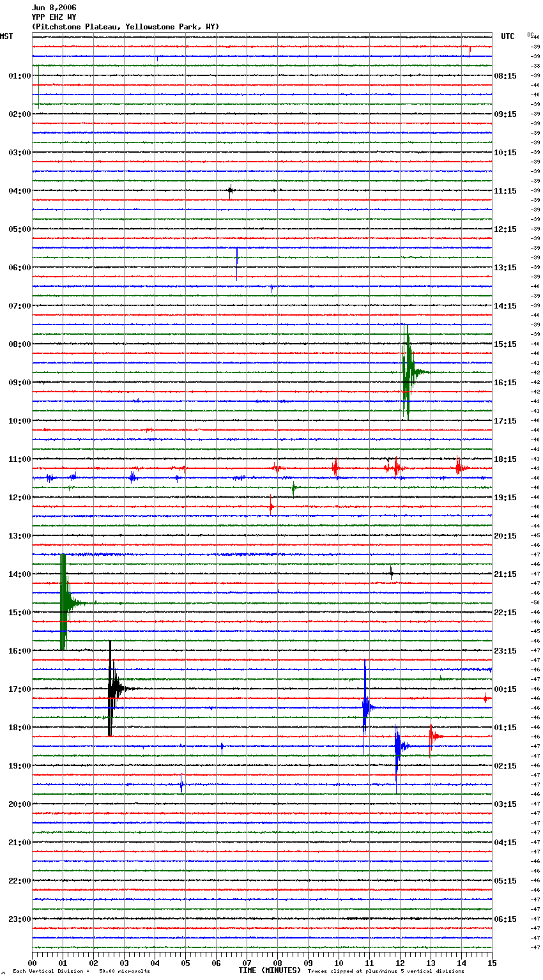Click the 11:15 UTC time label
The width and height of the screenshot is (543, 980).
(505, 190)
